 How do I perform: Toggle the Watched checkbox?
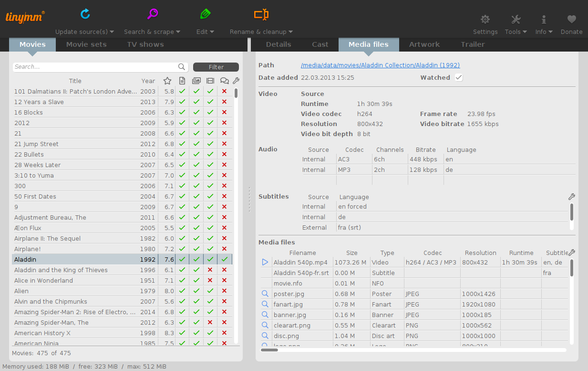point(459,77)
